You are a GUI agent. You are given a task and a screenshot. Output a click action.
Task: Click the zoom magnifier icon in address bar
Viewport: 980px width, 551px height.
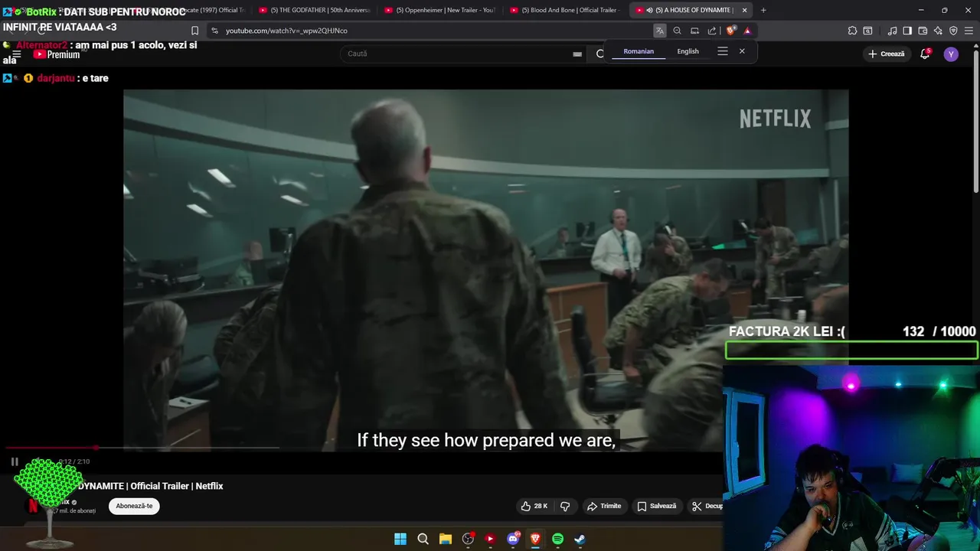[677, 31]
